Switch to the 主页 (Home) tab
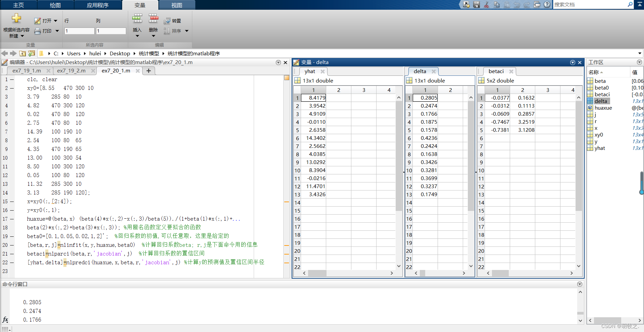This screenshot has height=332, width=644. tap(18, 5)
